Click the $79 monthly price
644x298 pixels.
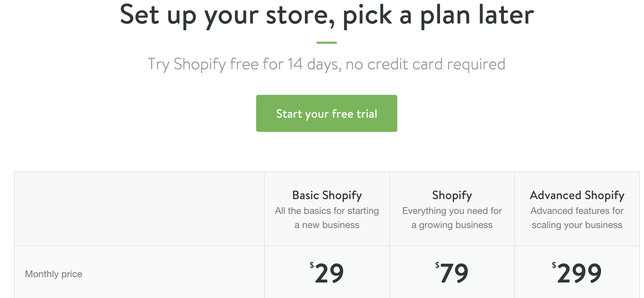click(x=453, y=273)
